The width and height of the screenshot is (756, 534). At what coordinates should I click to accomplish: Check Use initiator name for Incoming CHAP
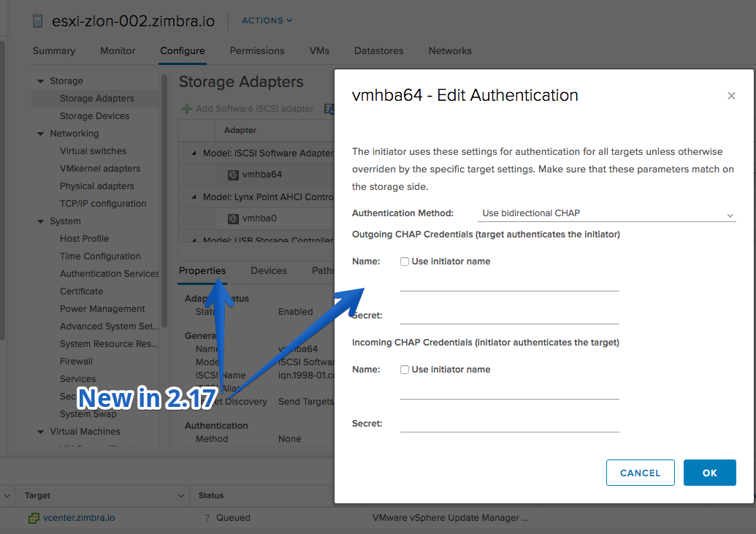(405, 370)
